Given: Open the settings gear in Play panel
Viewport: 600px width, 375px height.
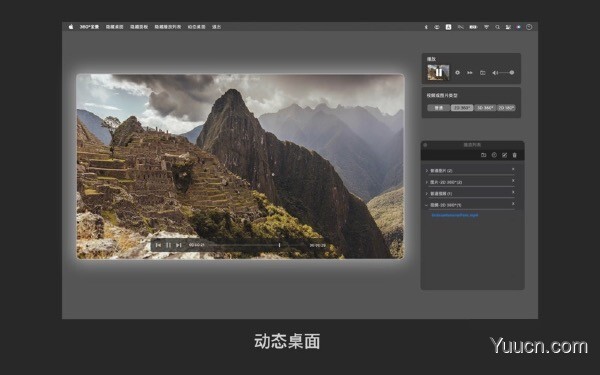Looking at the screenshot, I should [457, 72].
